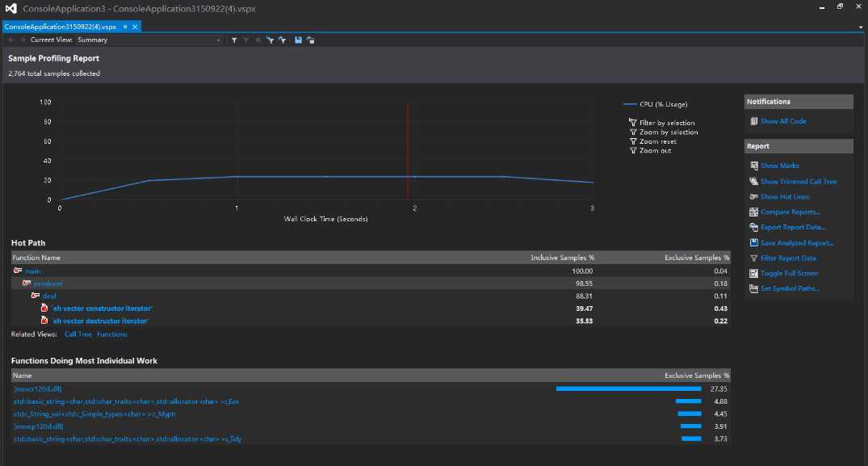The image size is (868, 466).
Task: Open the Functions related view
Action: [x=111, y=334]
